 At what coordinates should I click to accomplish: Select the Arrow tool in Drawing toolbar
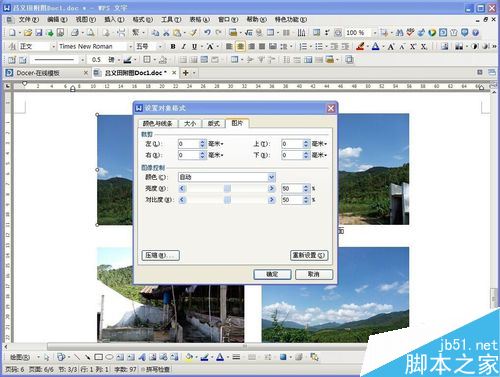[x=88, y=357]
